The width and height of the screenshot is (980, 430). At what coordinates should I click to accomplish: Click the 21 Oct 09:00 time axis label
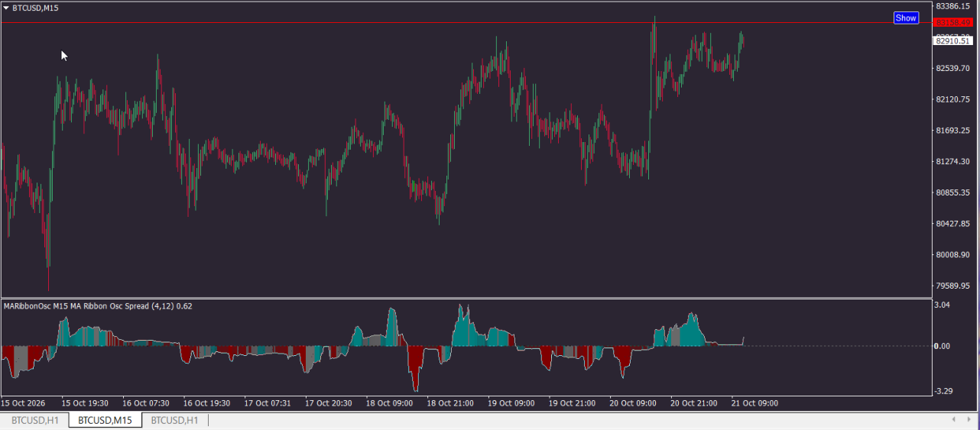coord(755,403)
